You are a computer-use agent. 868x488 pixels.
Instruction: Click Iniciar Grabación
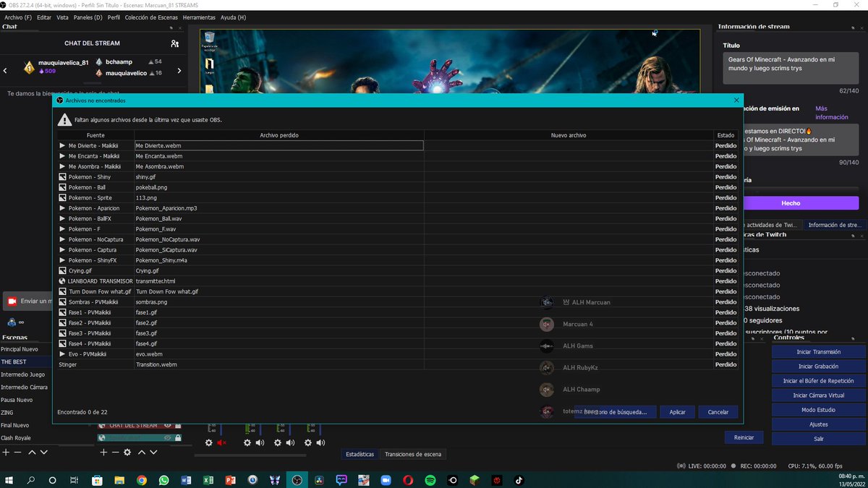818,366
